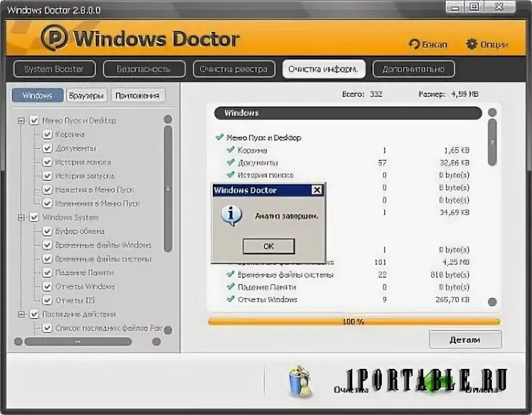Image resolution: width=532 pixels, height=415 pixels.
Task: Click the results list vertical scrollbar thumb
Action: click(492, 142)
